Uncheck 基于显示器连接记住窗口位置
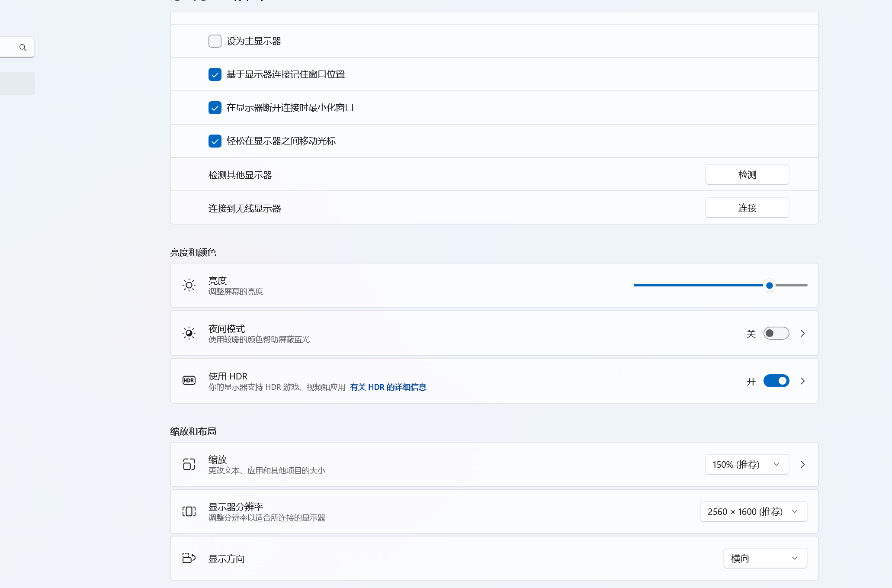This screenshot has height=588, width=892. (215, 74)
